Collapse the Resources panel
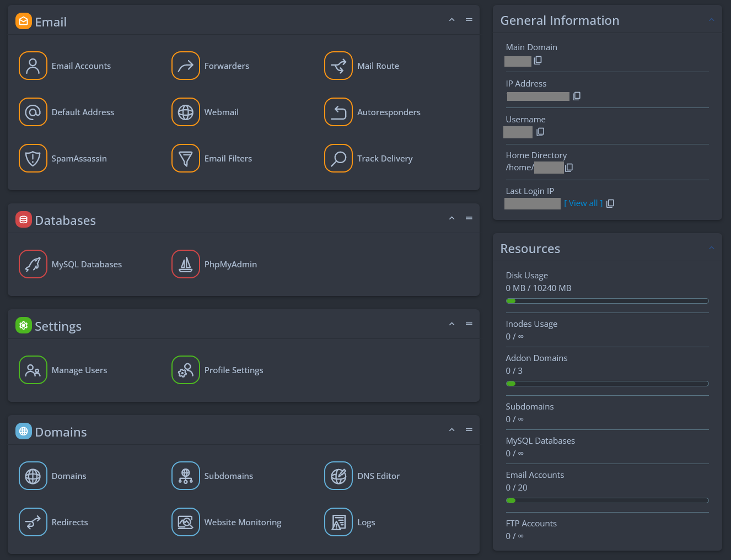 pyautogui.click(x=711, y=248)
